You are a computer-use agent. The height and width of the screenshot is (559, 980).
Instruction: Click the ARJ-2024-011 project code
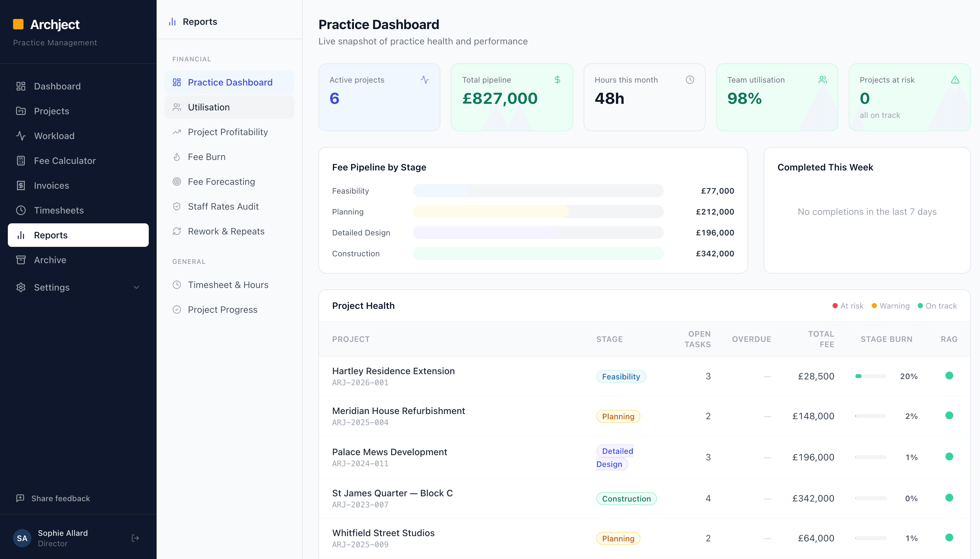click(x=360, y=463)
